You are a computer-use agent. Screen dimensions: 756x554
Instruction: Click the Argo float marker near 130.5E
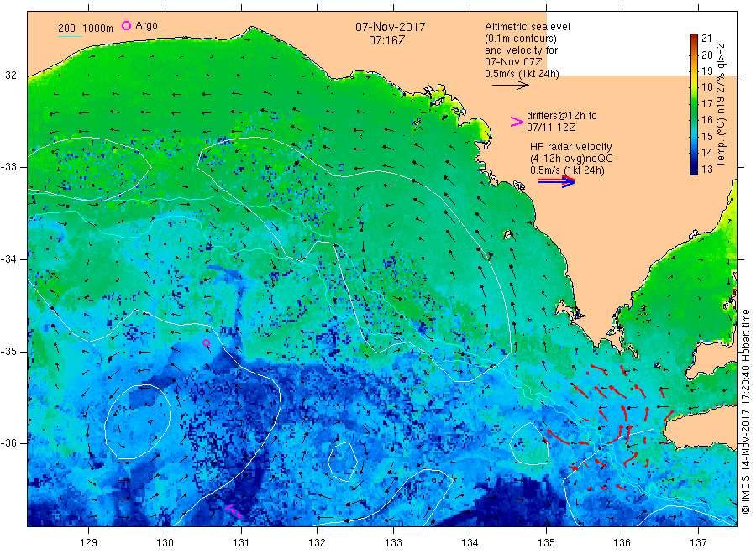pos(206,343)
